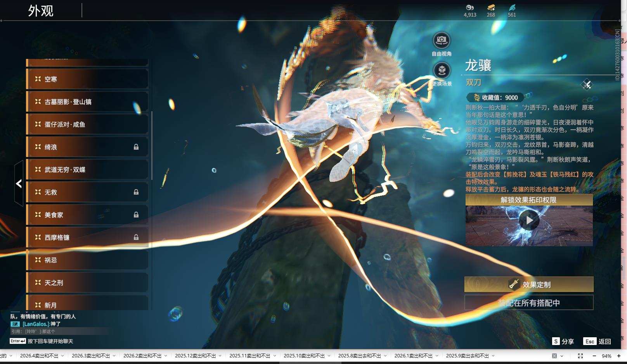Click the 561 teal currency icon
Viewport: 627px width, 364px height.
click(512, 7)
